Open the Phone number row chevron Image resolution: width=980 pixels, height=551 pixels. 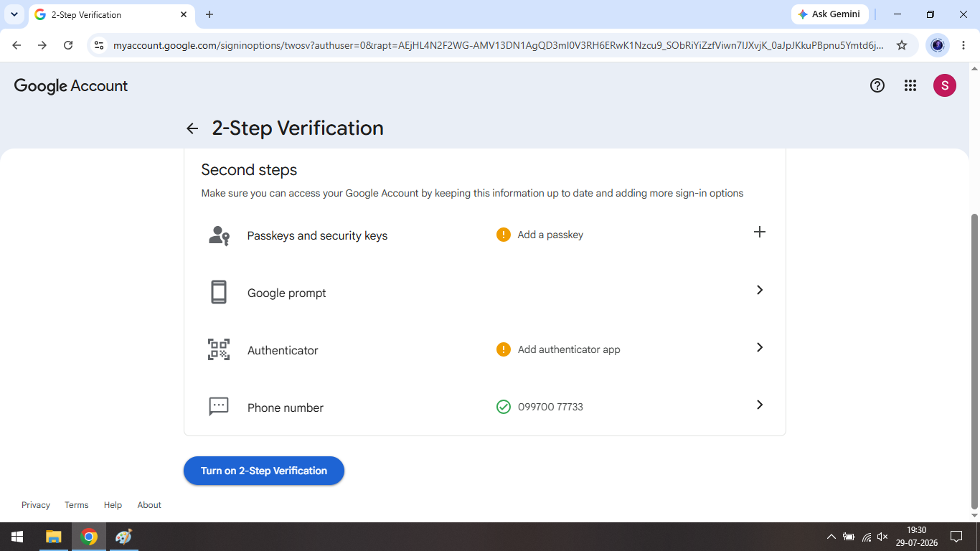tap(760, 405)
